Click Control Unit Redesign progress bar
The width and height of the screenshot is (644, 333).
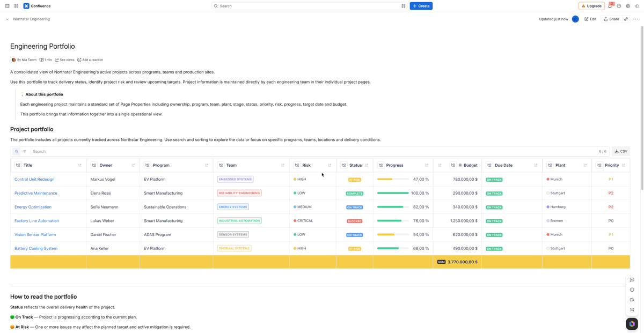click(393, 179)
